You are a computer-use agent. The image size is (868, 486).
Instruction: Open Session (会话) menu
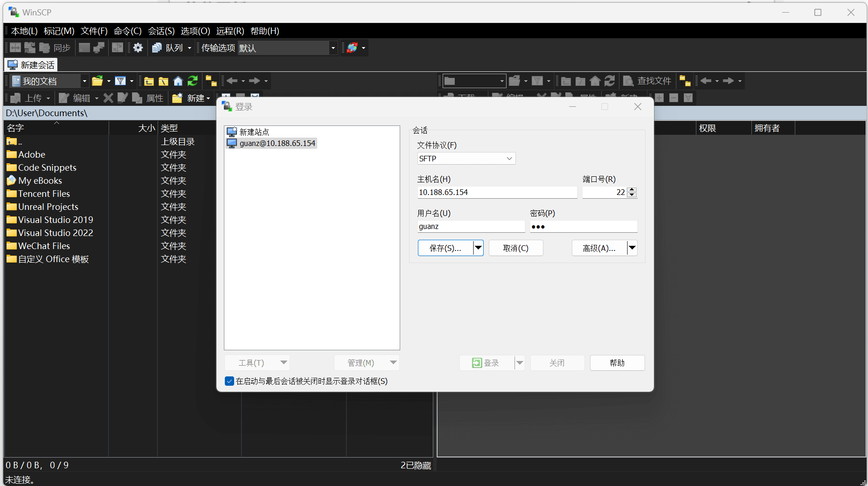tap(161, 31)
